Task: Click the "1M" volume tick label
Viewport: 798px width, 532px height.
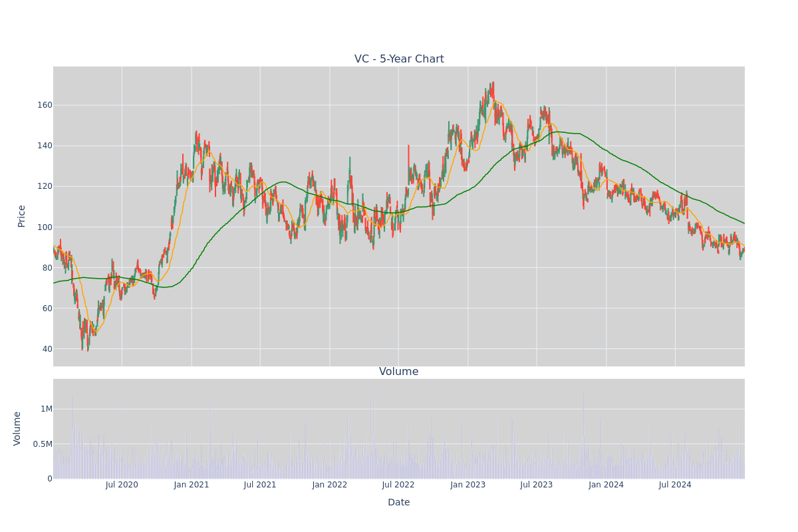Action: [47, 409]
